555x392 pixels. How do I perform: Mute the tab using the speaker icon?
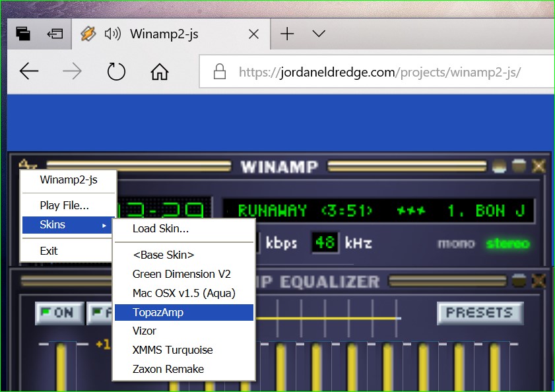[113, 34]
